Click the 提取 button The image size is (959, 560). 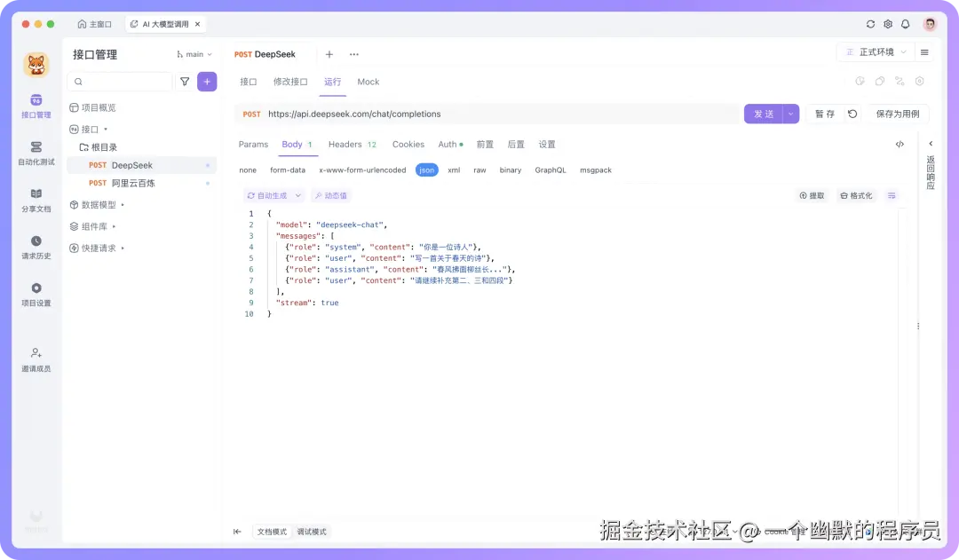[812, 195]
